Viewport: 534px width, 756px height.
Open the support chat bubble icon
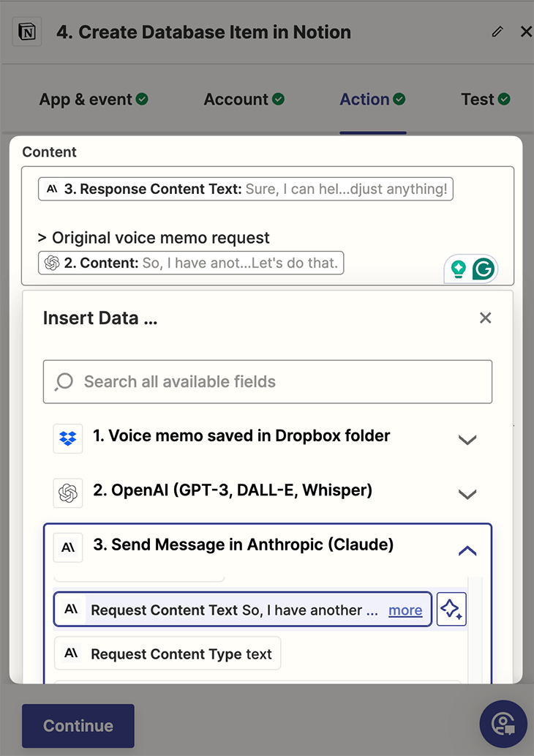tap(503, 724)
